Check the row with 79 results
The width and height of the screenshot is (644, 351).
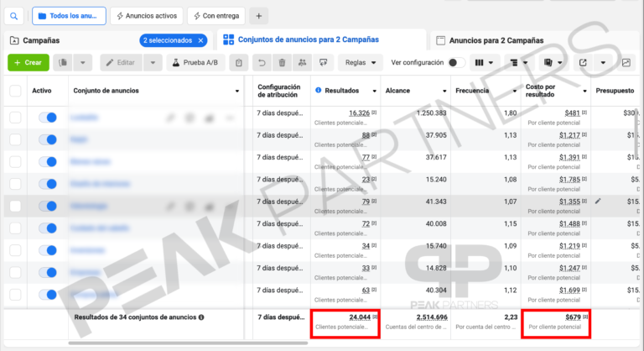pos(15,206)
